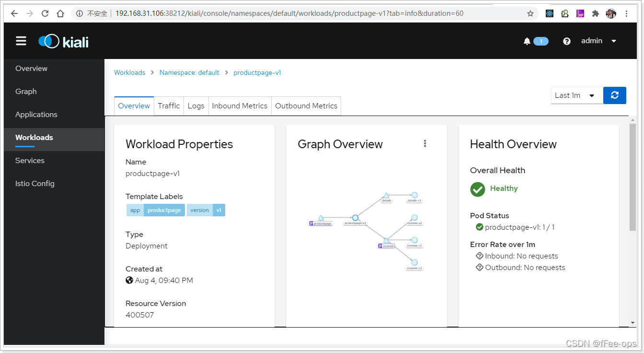This screenshot has width=644, height=353.
Task: Open the Chrome three-dot menu
Action: (x=627, y=13)
